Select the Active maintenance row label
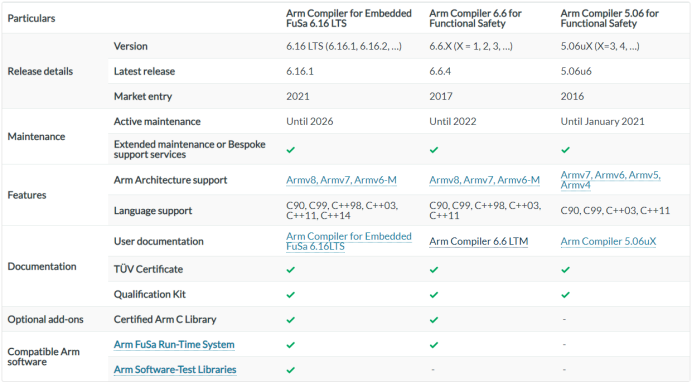Screen dimensions: 693x384 pyautogui.click(x=157, y=122)
